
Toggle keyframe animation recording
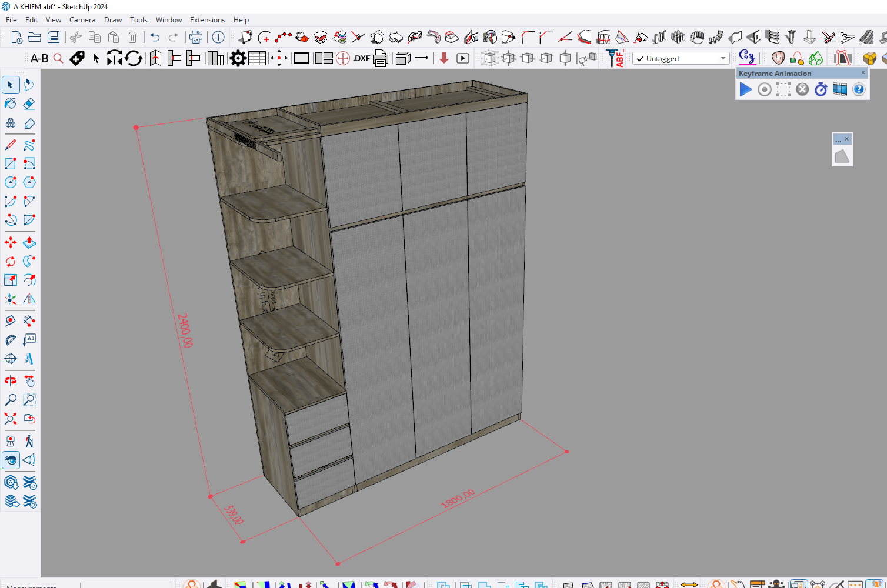764,89
